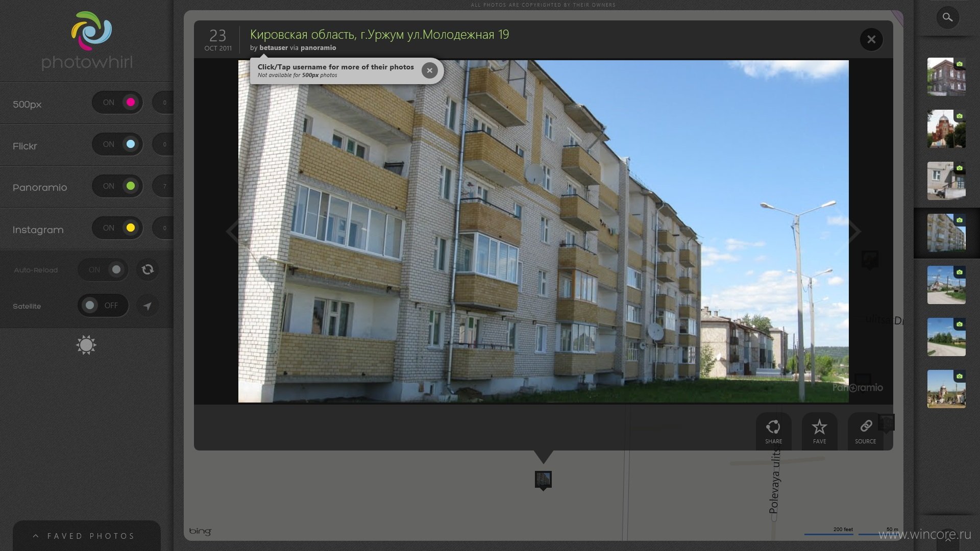The width and height of the screenshot is (980, 551).
Task: Click the main apartment building photo
Action: pos(543,231)
